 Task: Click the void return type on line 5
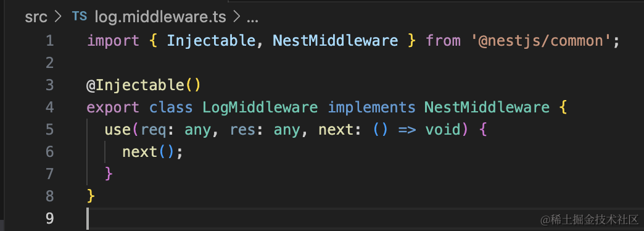pyautogui.click(x=443, y=130)
